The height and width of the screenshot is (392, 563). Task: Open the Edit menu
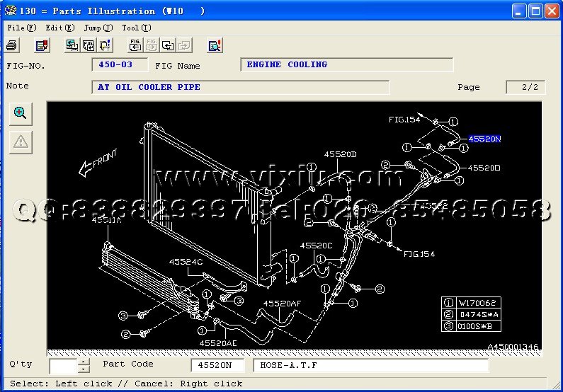tap(59, 28)
